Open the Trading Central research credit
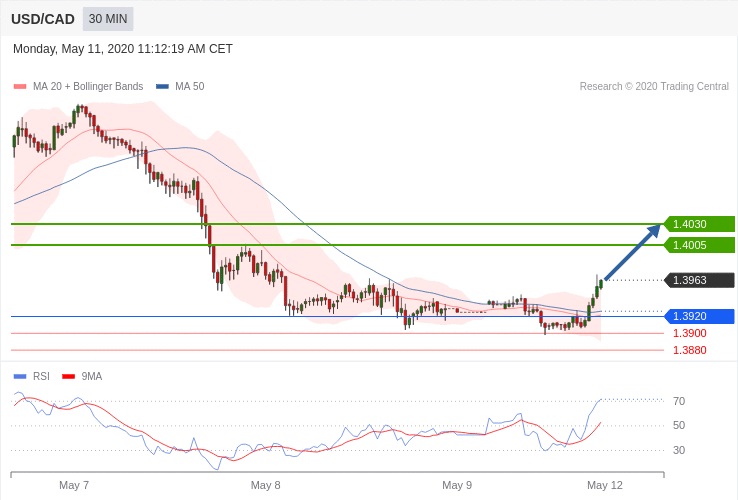 654,87
